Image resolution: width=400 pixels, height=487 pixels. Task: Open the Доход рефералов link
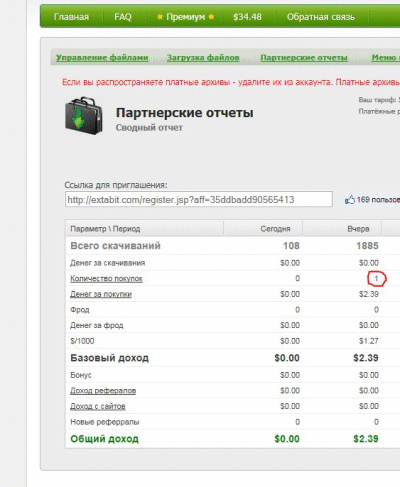(103, 391)
